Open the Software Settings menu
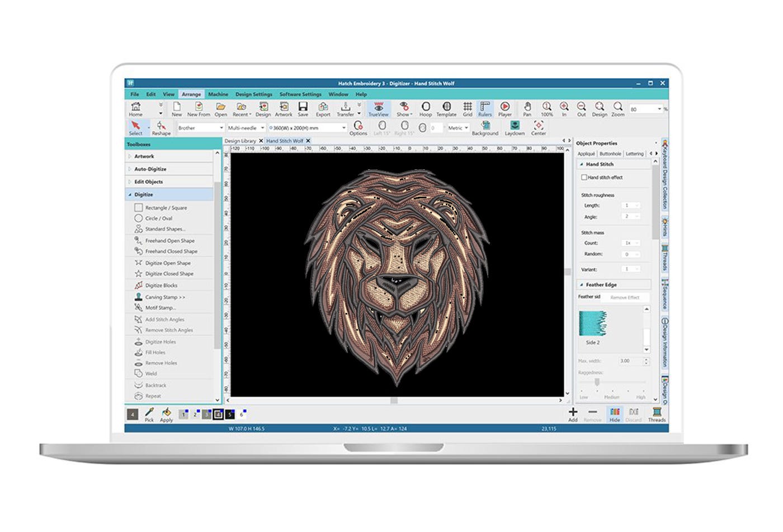The image size is (783, 532). pyautogui.click(x=300, y=94)
